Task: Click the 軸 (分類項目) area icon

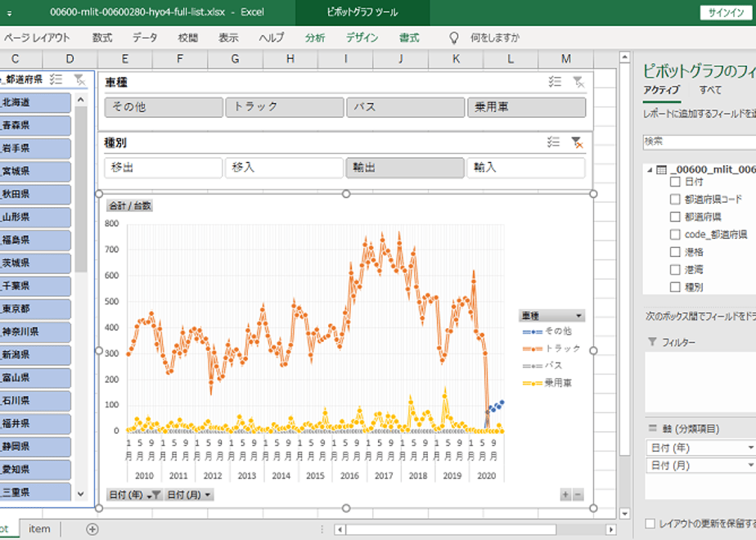Action: pos(652,428)
